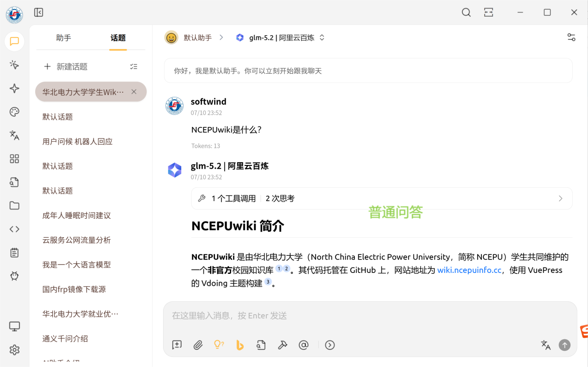The image size is (588, 367).
Task: Open the palette painting page icon
Action: [14, 112]
